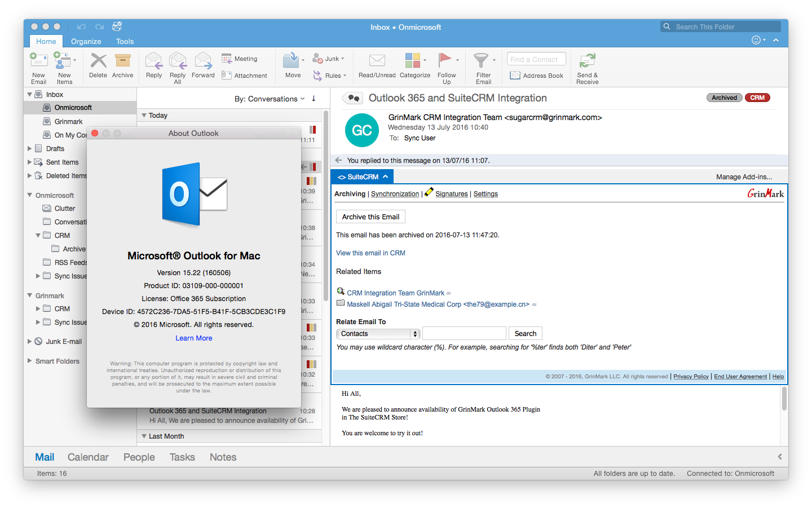Flag message with Follow Up
The width and height of the screenshot is (812, 508).
[x=447, y=68]
